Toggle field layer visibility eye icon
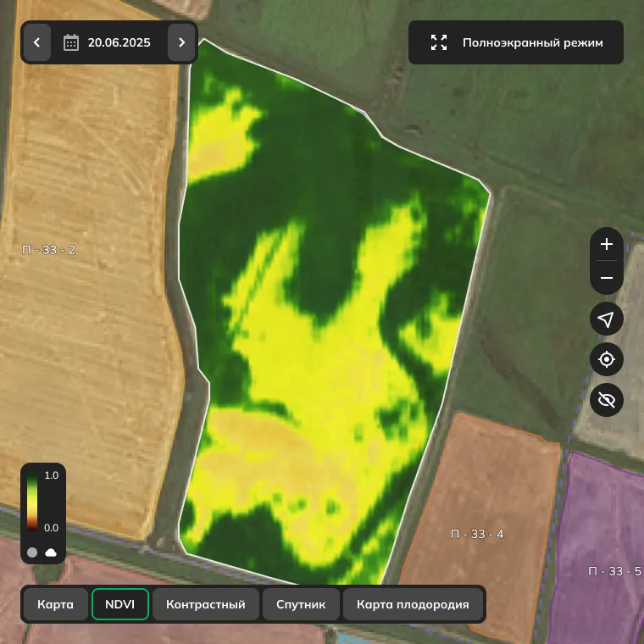 (x=607, y=400)
